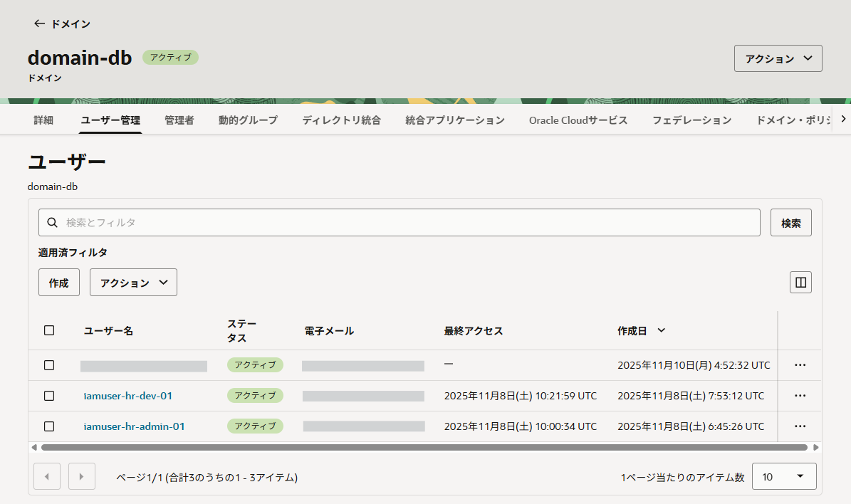The height and width of the screenshot is (504, 851).
Task: Open the search magnifier icon in the filter bar
Action: (x=52, y=222)
